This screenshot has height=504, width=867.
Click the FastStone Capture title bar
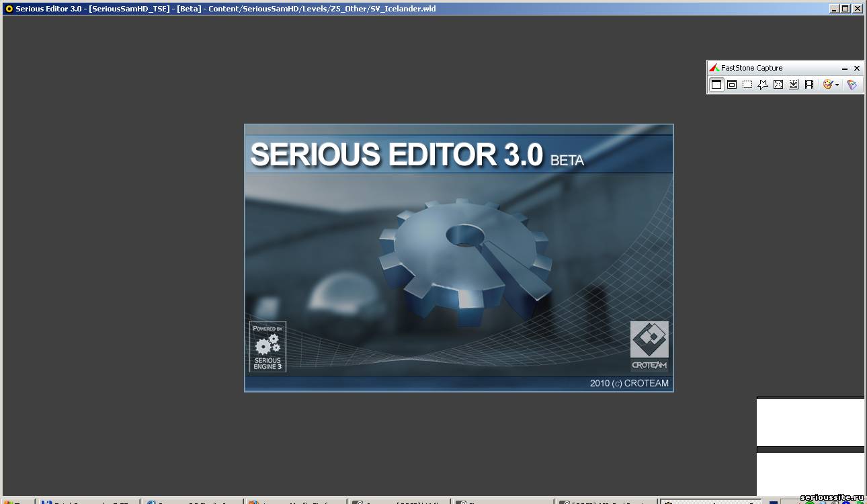tap(773, 68)
